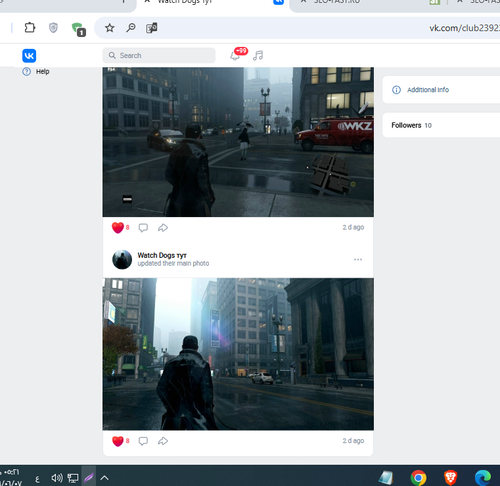500x486 pixels.
Task: Open VK notifications bell with 99 badge
Action: (x=238, y=54)
